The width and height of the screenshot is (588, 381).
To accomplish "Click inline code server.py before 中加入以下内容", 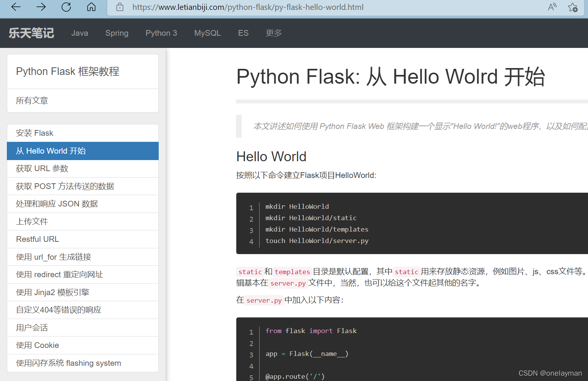I will 264,300.
